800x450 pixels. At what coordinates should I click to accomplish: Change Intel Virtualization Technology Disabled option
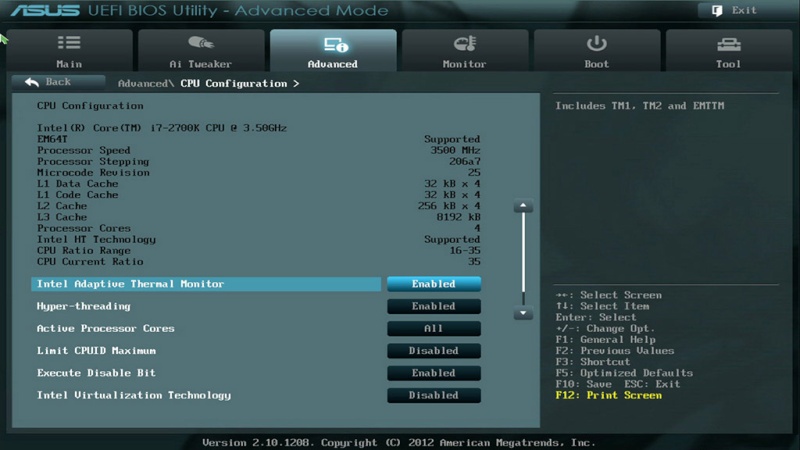[434, 395]
